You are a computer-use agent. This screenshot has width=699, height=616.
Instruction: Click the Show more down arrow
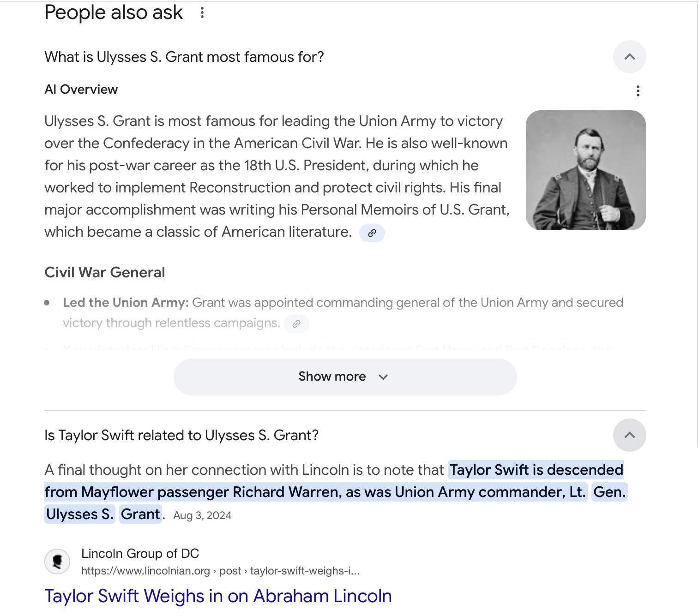(383, 377)
